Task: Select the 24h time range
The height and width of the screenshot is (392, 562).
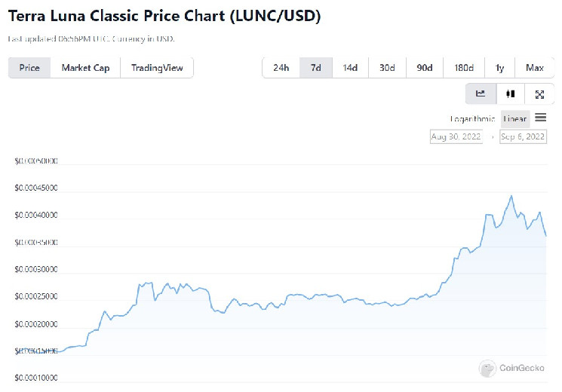Action: click(281, 68)
